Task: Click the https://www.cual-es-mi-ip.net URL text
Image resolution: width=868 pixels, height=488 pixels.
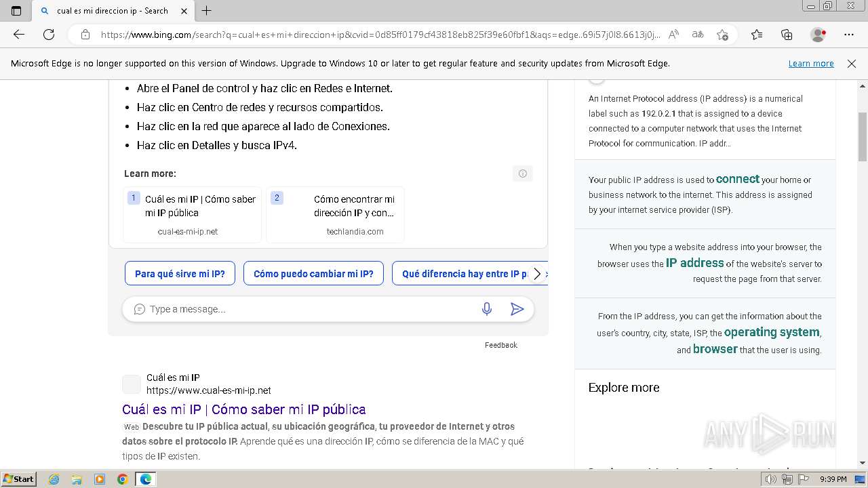Action: (209, 390)
